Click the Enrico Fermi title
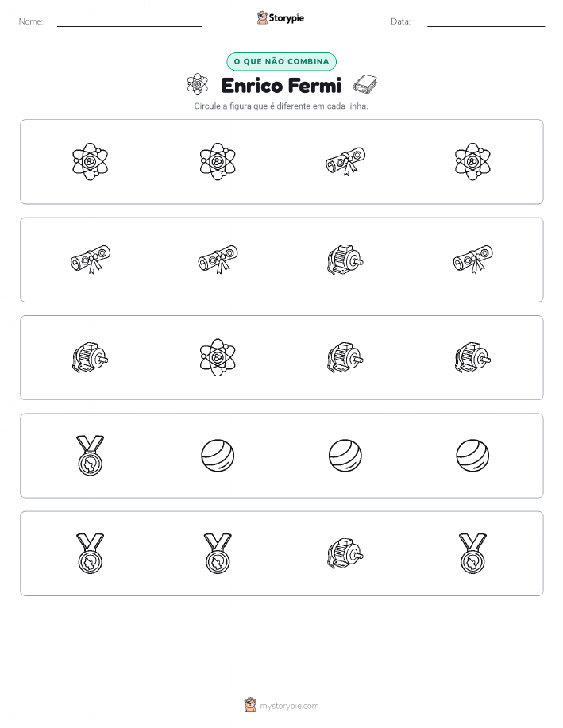Image resolution: width=563 pixels, height=728 pixels. pyautogui.click(x=281, y=86)
